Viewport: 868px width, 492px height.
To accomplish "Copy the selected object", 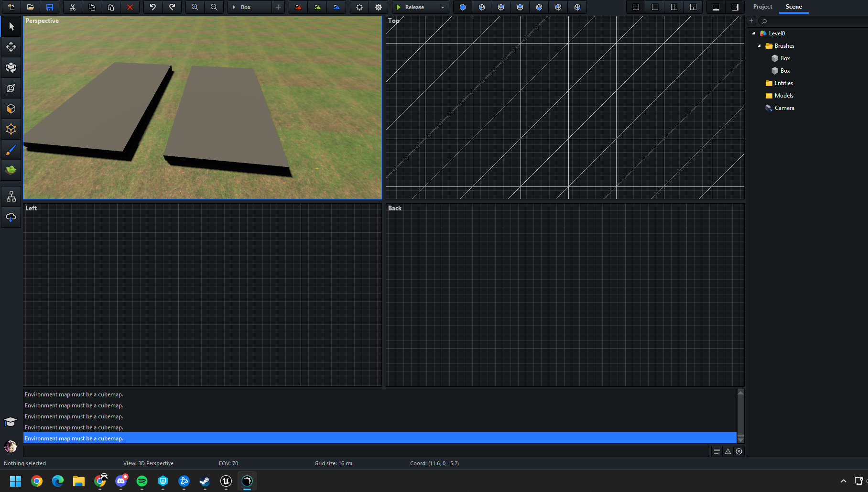I will click(x=92, y=7).
